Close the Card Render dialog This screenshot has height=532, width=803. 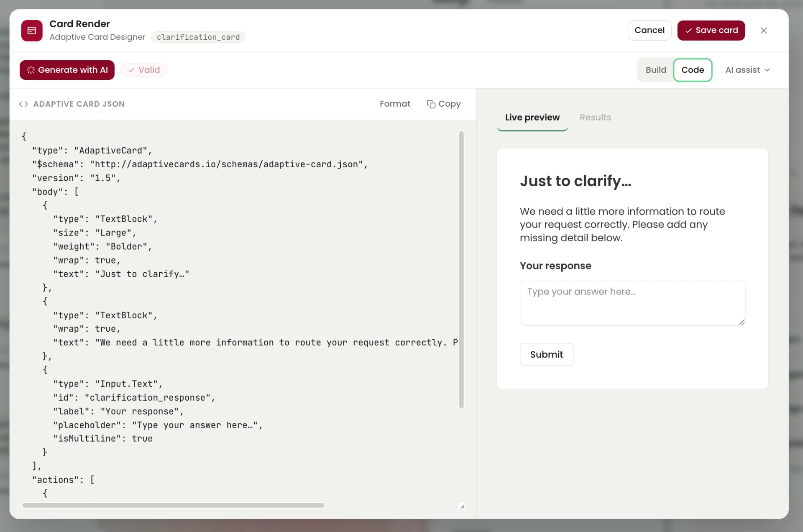764,31
